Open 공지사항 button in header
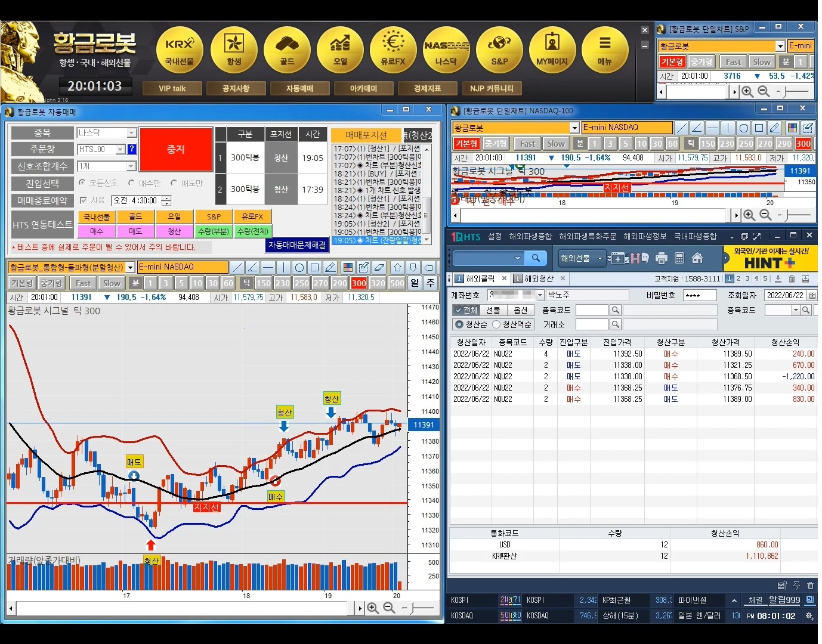This screenshot has height=644, width=822. [236, 88]
